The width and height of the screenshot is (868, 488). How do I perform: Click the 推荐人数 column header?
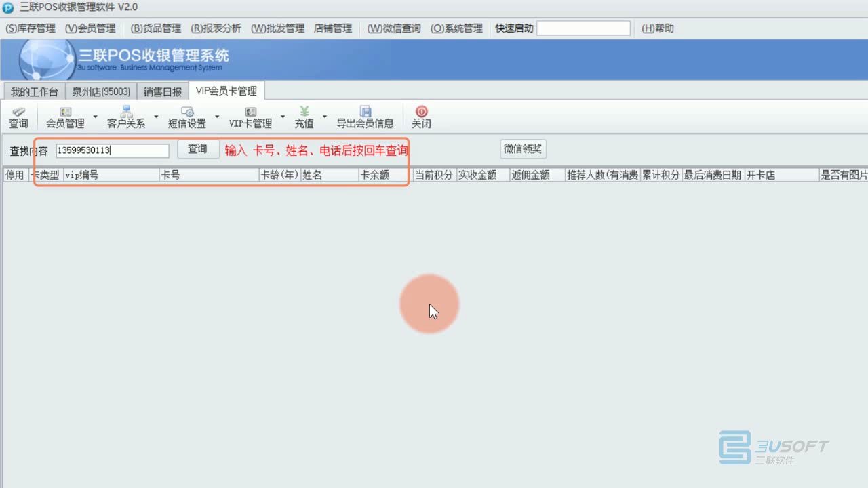pyautogui.click(x=603, y=175)
